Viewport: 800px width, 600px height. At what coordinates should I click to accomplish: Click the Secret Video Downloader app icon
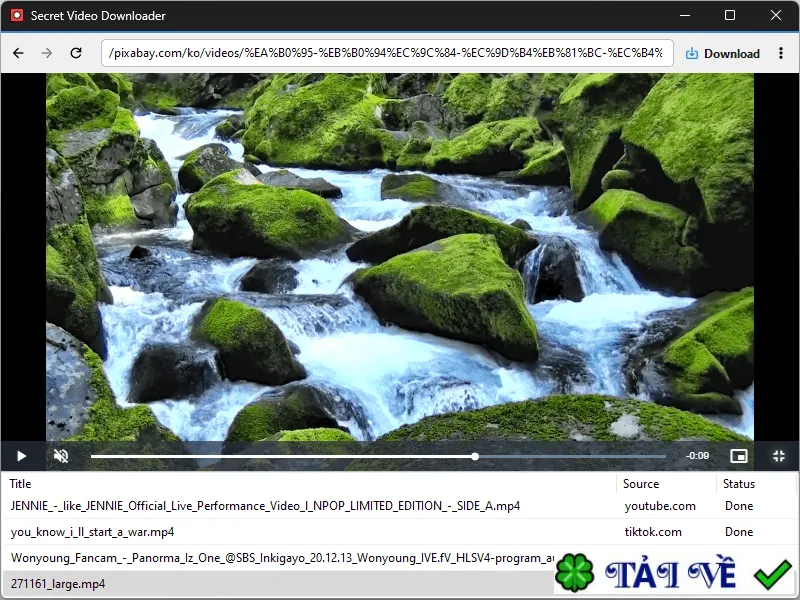(x=17, y=15)
